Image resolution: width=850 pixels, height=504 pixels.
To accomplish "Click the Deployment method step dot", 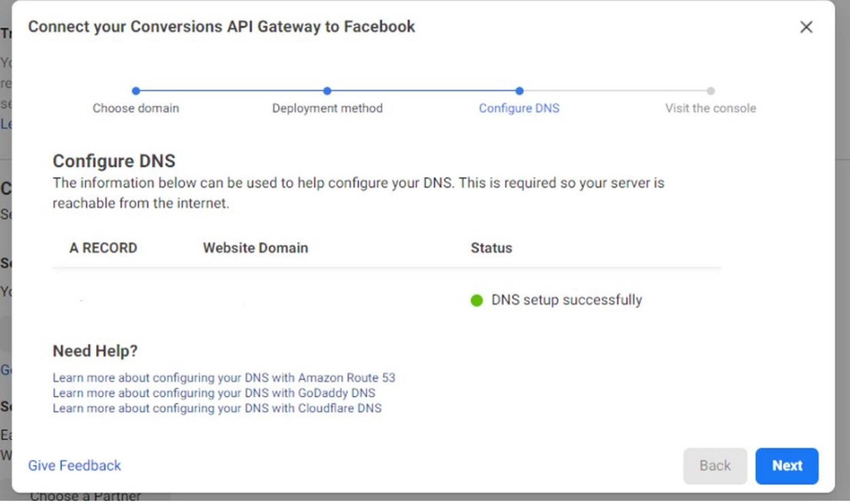I will point(327,91).
